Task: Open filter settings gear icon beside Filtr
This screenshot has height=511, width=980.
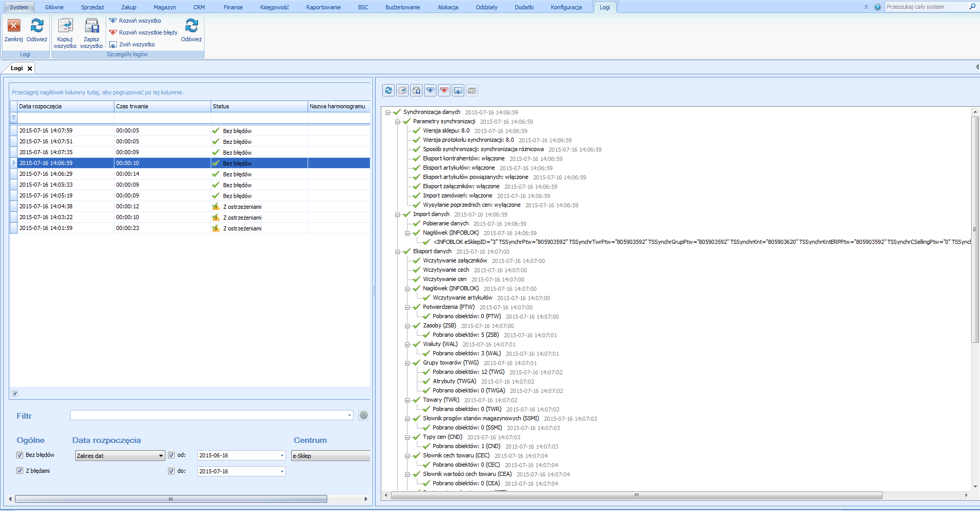Action: [x=364, y=415]
